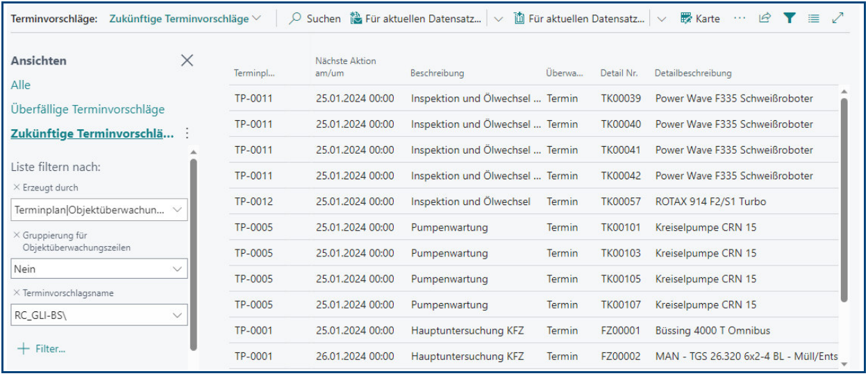This screenshot has height=376, width=868.
Task: Click MAN - TGS 26.320 description cell
Action: [x=746, y=357]
